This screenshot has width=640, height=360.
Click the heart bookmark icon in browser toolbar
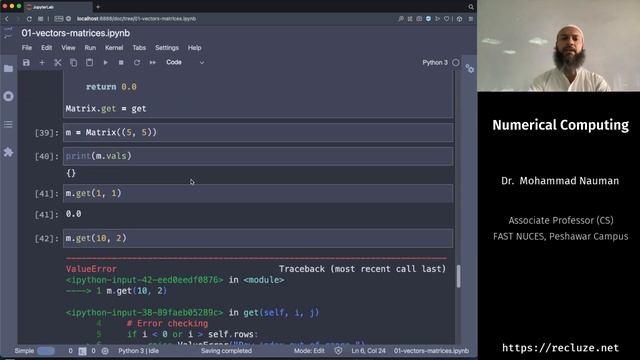coord(447,19)
